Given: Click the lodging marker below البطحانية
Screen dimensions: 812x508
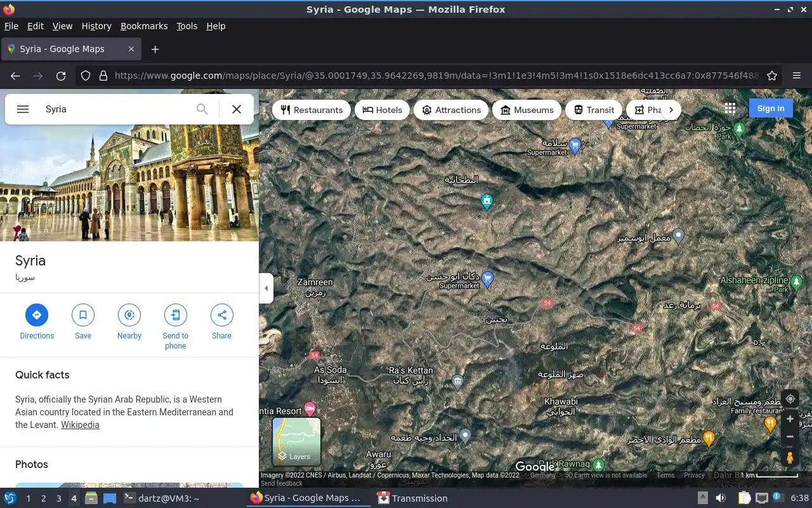Looking at the screenshot, I should [487, 202].
